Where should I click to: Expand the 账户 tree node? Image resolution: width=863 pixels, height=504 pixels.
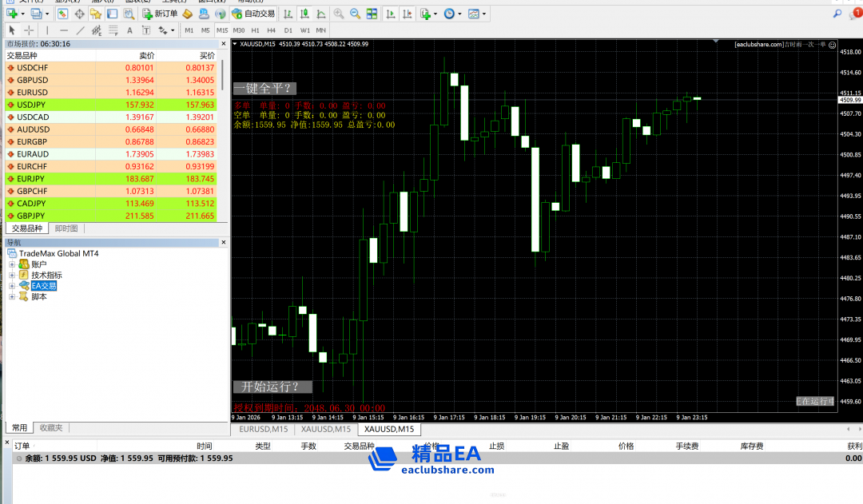[x=12, y=264]
